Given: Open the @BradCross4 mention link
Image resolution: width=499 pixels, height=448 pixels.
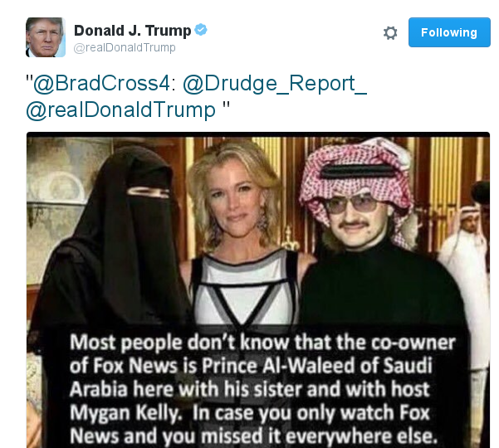Looking at the screenshot, I should (102, 84).
